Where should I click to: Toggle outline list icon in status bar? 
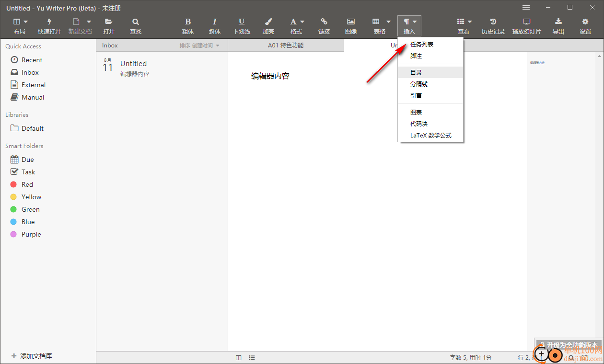tap(252, 357)
